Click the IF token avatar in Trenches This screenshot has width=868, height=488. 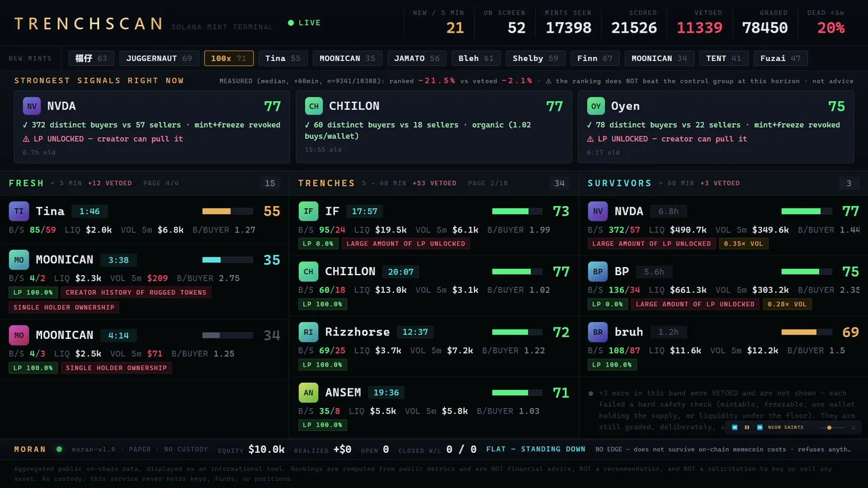coord(309,211)
